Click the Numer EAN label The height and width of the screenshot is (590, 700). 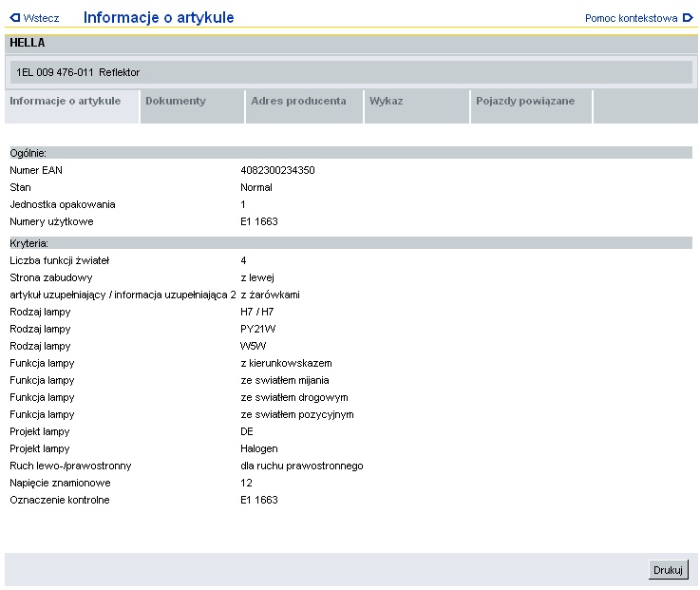36,170
